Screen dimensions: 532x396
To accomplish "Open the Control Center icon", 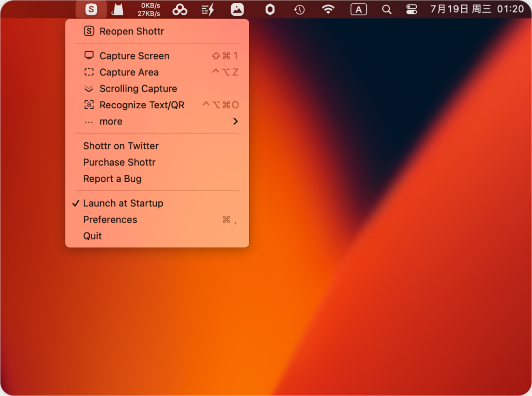I will [x=412, y=9].
